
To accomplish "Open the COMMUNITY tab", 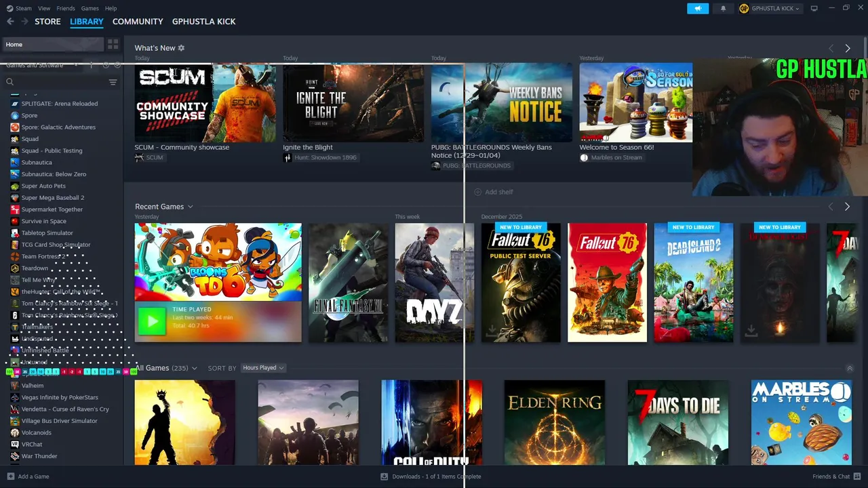I will (138, 22).
